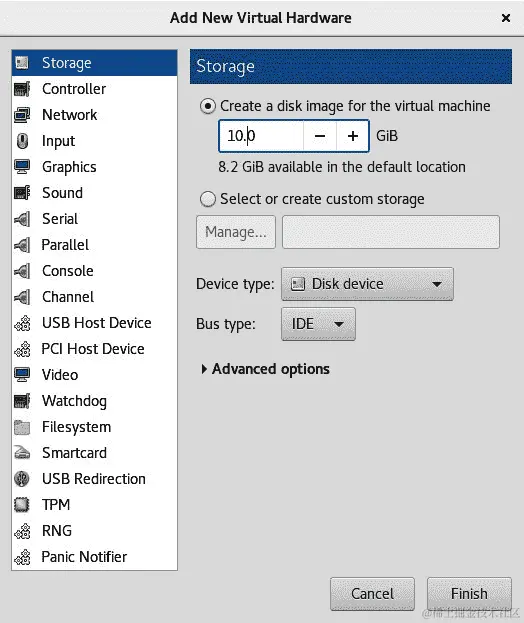Select Video hardware entry

pos(95,375)
